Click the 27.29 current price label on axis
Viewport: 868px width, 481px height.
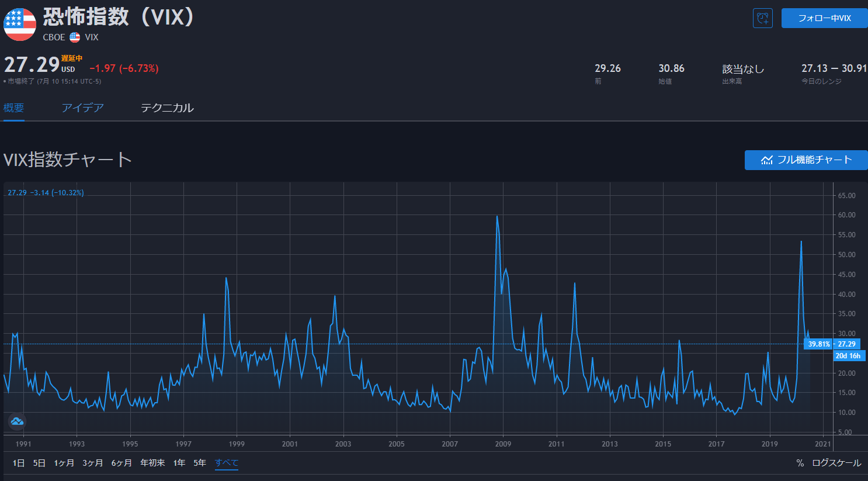click(846, 344)
